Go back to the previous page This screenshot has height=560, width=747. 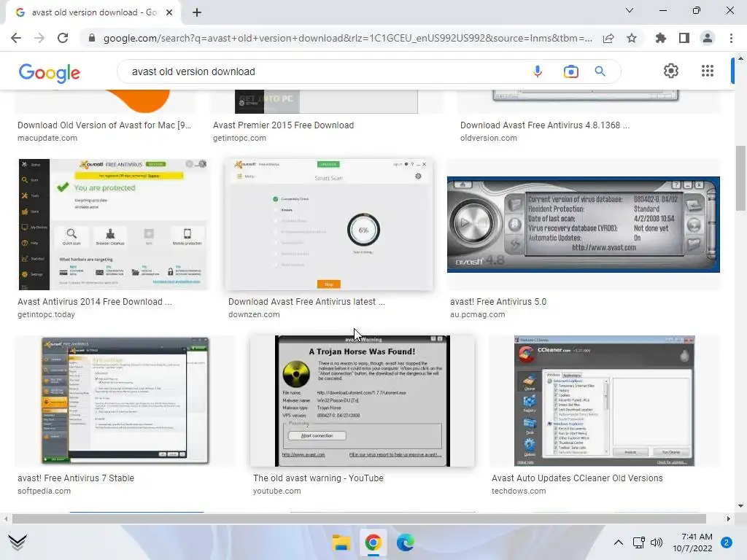click(16, 38)
